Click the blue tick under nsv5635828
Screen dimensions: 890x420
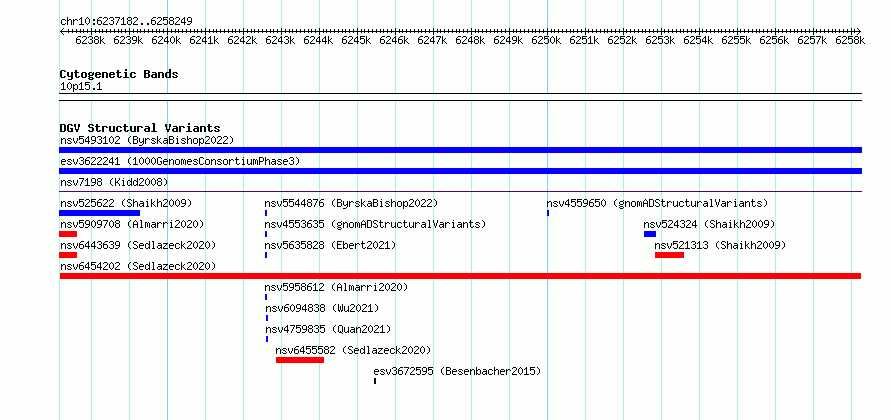(x=266, y=255)
